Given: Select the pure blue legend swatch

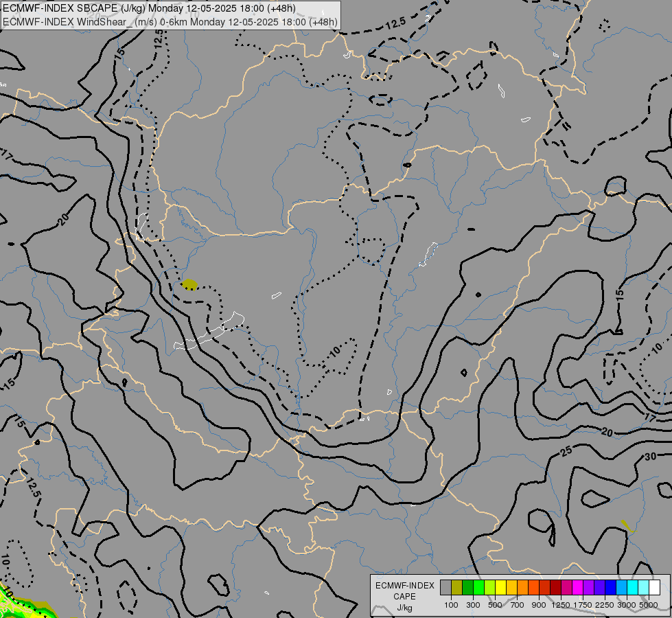Looking at the screenshot, I should (610, 588).
